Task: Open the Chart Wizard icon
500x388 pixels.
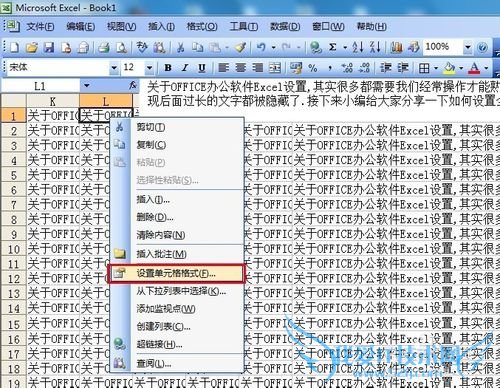Action: [x=396, y=48]
